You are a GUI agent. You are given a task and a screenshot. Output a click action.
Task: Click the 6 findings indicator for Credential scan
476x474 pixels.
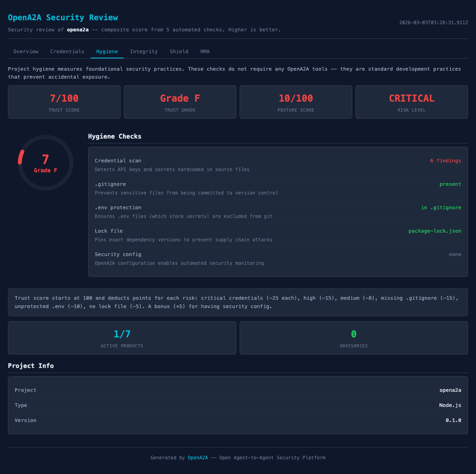click(446, 160)
